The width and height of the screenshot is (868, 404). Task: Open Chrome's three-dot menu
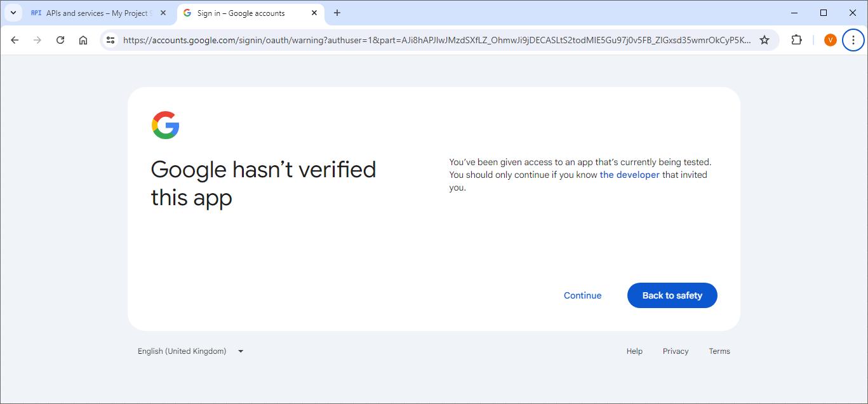coord(853,40)
